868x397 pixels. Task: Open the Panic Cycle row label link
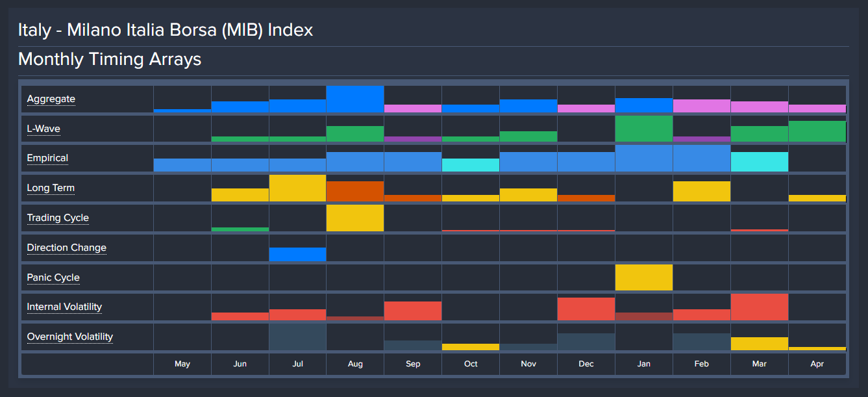coord(53,277)
